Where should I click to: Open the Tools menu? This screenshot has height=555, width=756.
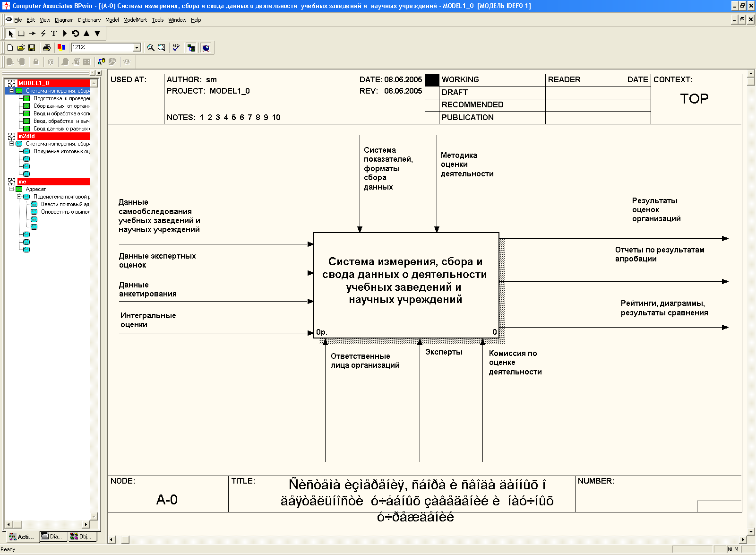[158, 20]
